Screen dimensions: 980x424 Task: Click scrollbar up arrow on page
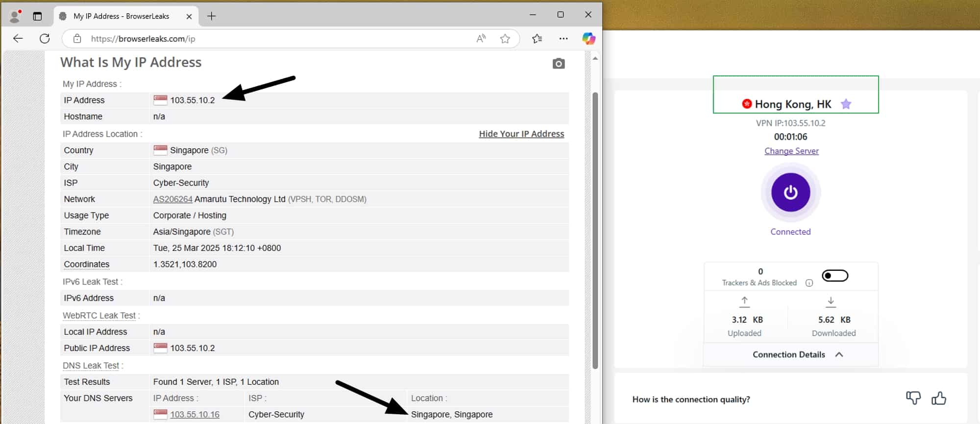[x=595, y=58]
